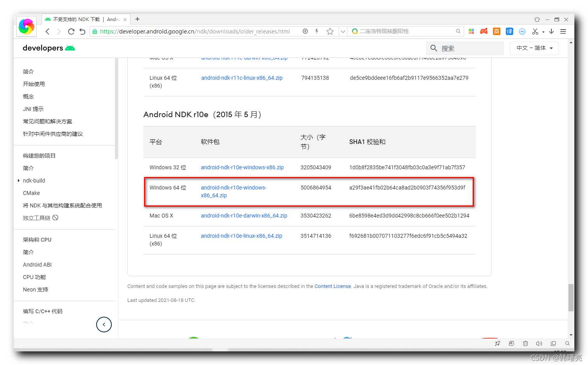Click the lightning bolt speed mode icon

pyautogui.click(x=317, y=31)
